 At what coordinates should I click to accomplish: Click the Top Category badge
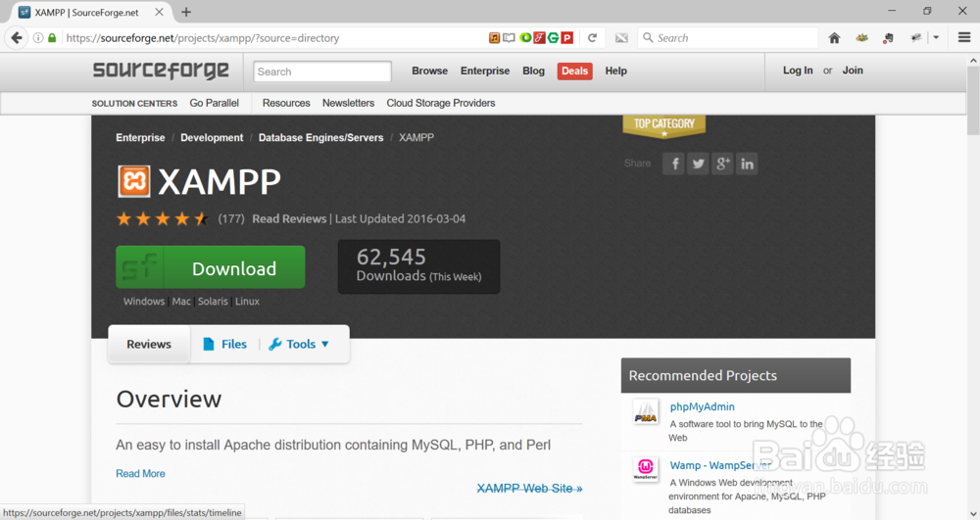663,126
